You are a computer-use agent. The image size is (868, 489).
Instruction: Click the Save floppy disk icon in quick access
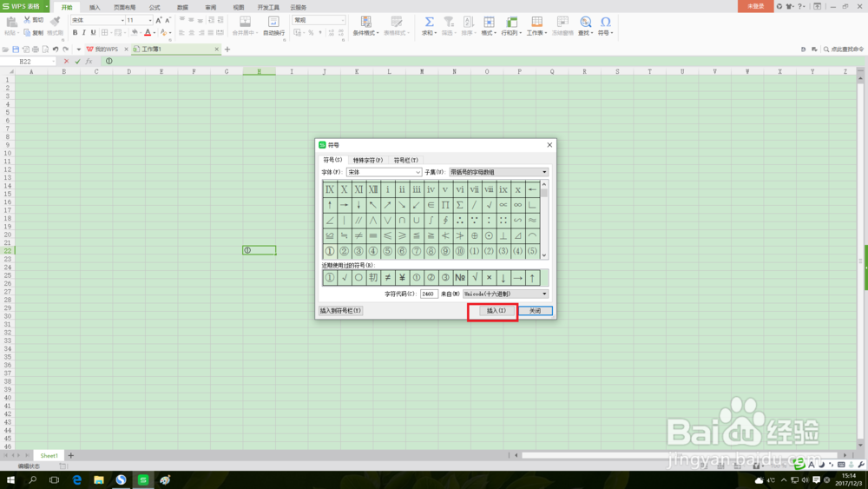click(16, 50)
